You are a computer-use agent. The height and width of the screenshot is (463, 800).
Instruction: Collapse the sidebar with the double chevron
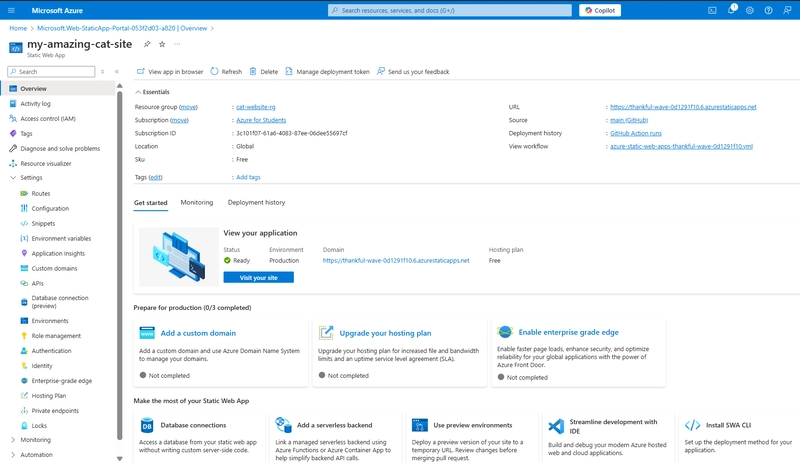point(117,72)
